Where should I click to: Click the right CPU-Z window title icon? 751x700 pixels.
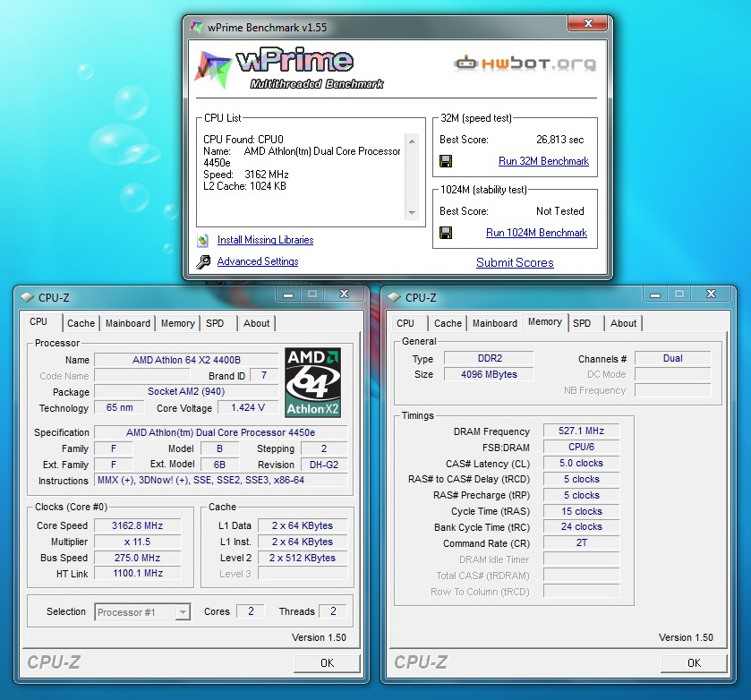click(394, 297)
